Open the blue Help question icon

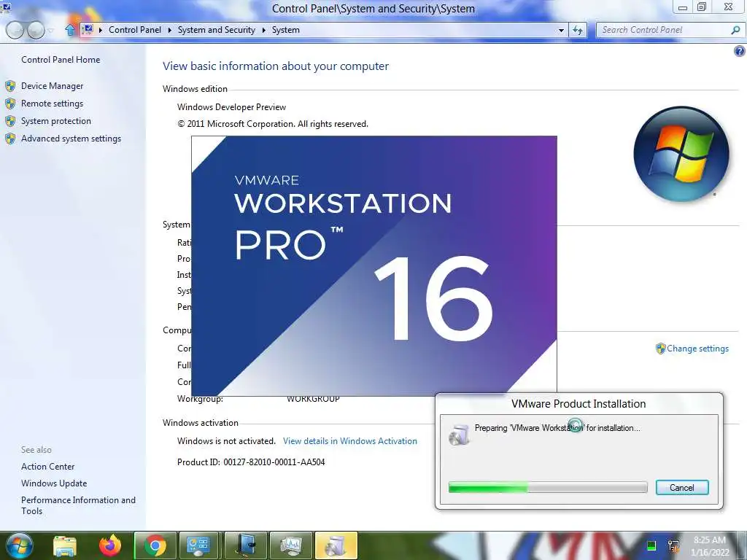(740, 51)
